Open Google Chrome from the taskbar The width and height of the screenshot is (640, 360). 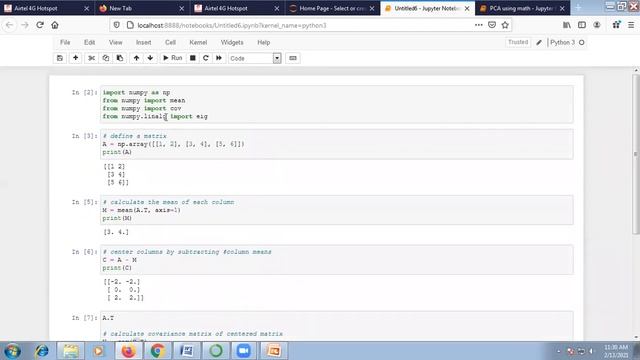tap(158, 351)
